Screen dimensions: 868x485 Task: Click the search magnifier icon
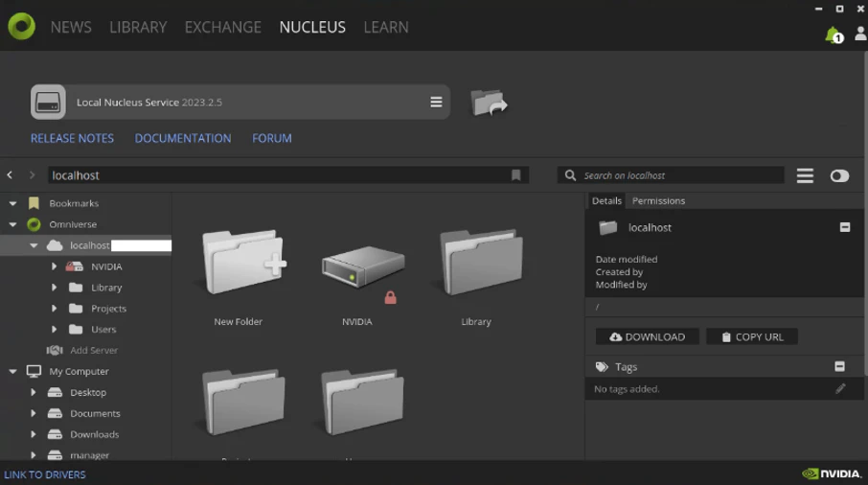coord(570,175)
